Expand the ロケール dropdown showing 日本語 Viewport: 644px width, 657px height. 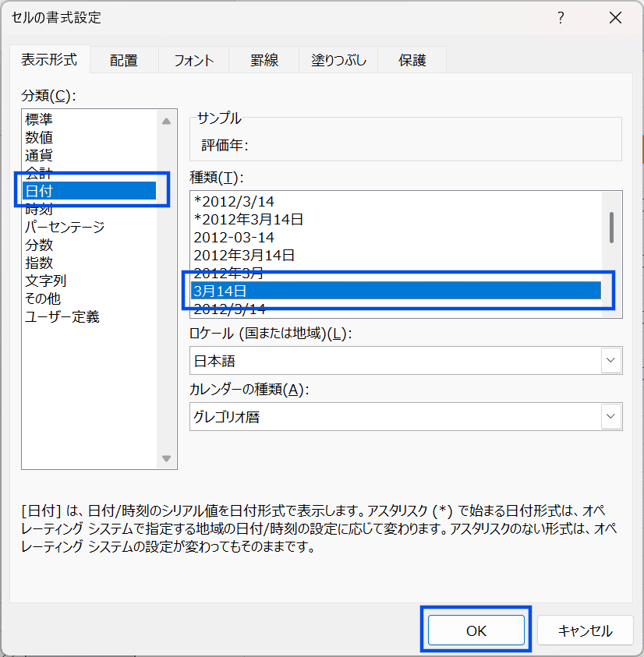coord(611,361)
